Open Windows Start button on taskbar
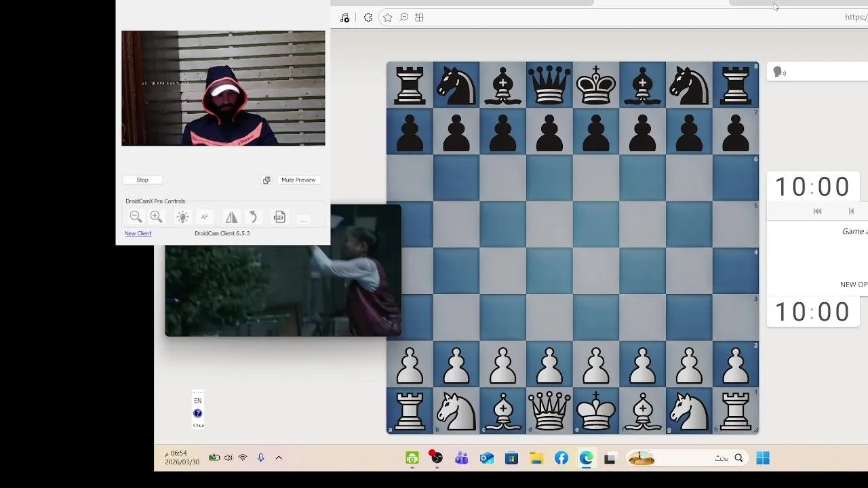The height and width of the screenshot is (488, 868). pos(763,459)
